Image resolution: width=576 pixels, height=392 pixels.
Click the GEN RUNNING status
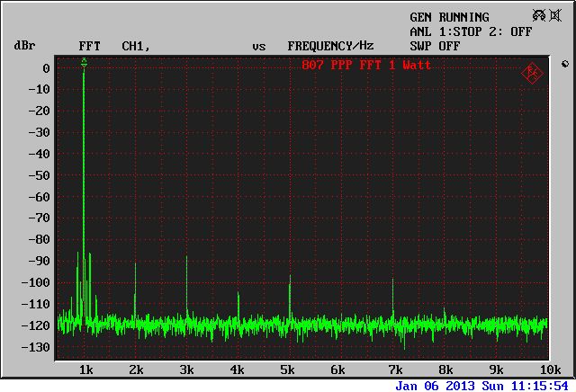(x=449, y=17)
